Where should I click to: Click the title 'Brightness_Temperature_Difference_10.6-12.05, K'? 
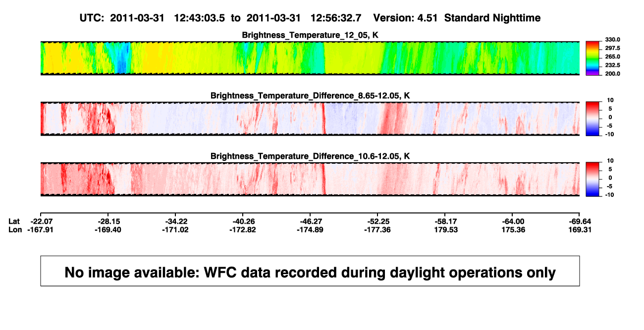pos(310,156)
